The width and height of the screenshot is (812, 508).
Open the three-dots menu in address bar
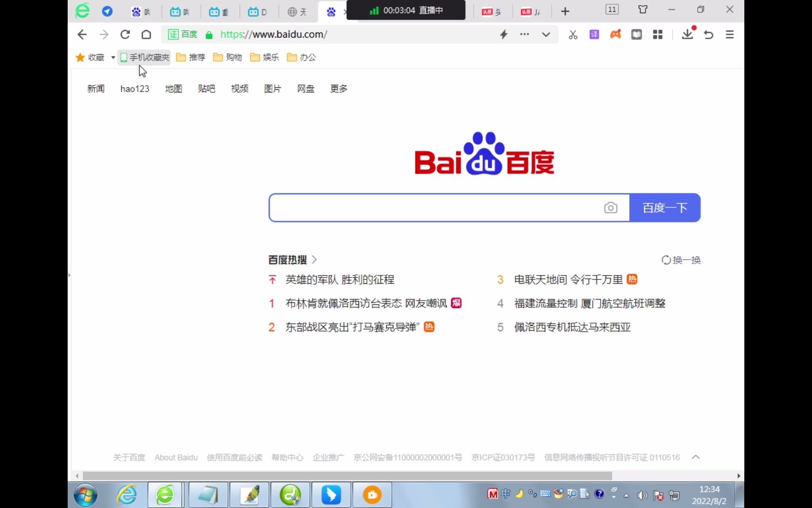point(524,34)
